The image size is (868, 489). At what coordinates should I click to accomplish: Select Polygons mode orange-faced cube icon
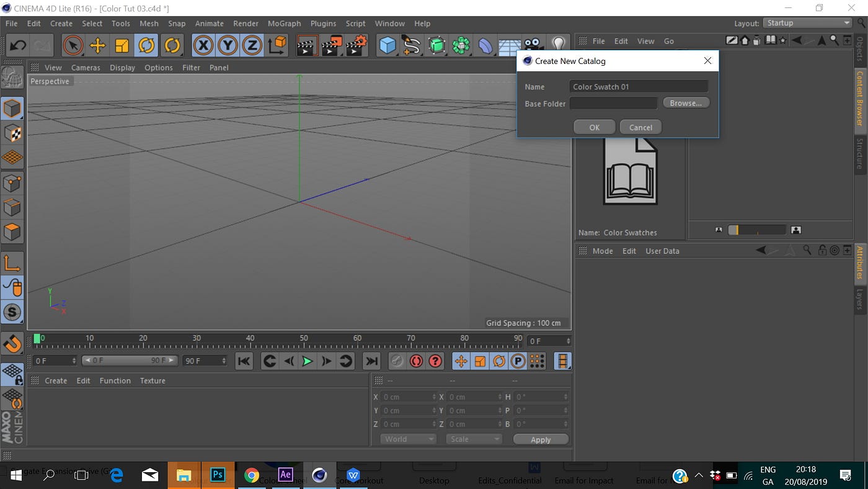click(12, 232)
